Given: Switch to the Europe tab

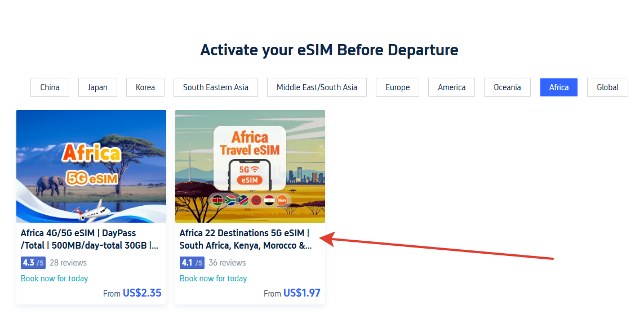Looking at the screenshot, I should (x=398, y=87).
